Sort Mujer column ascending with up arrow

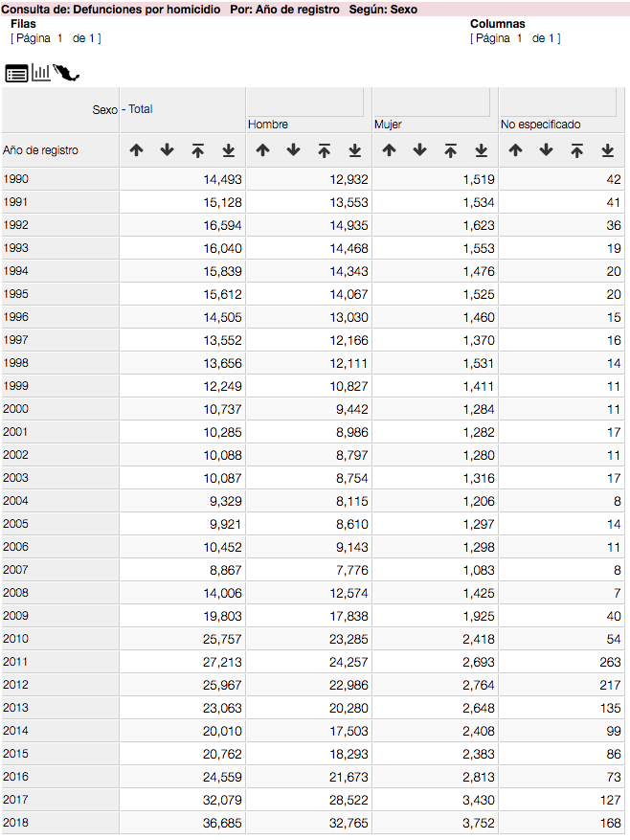coord(389,150)
